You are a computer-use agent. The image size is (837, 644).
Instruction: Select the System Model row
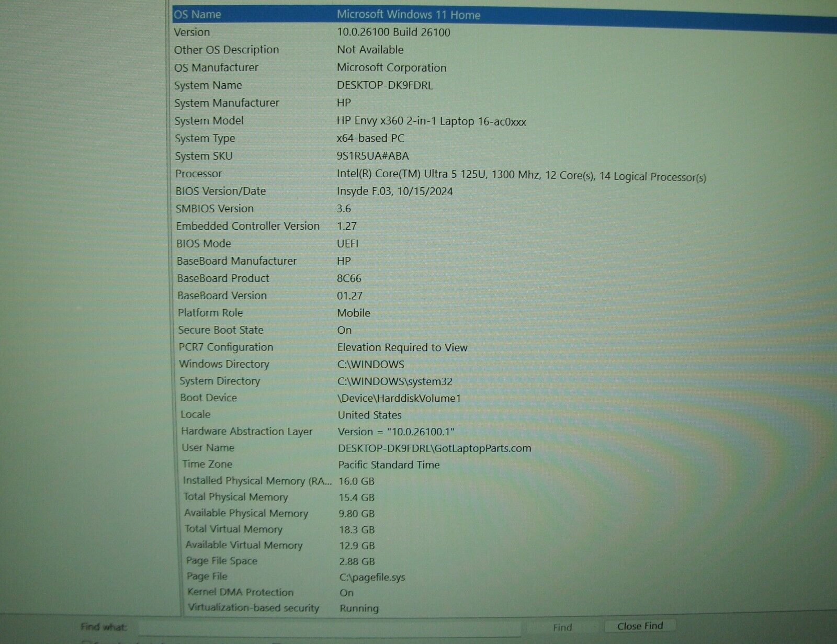click(x=209, y=121)
